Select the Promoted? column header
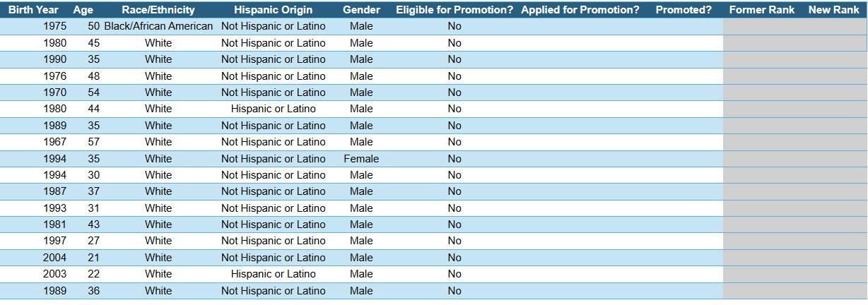 (x=684, y=10)
